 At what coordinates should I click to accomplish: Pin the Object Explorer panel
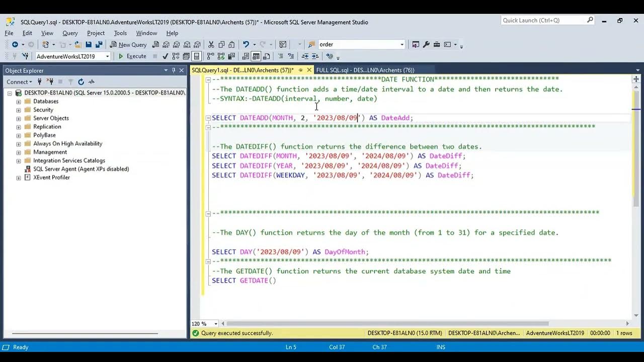coord(174,70)
